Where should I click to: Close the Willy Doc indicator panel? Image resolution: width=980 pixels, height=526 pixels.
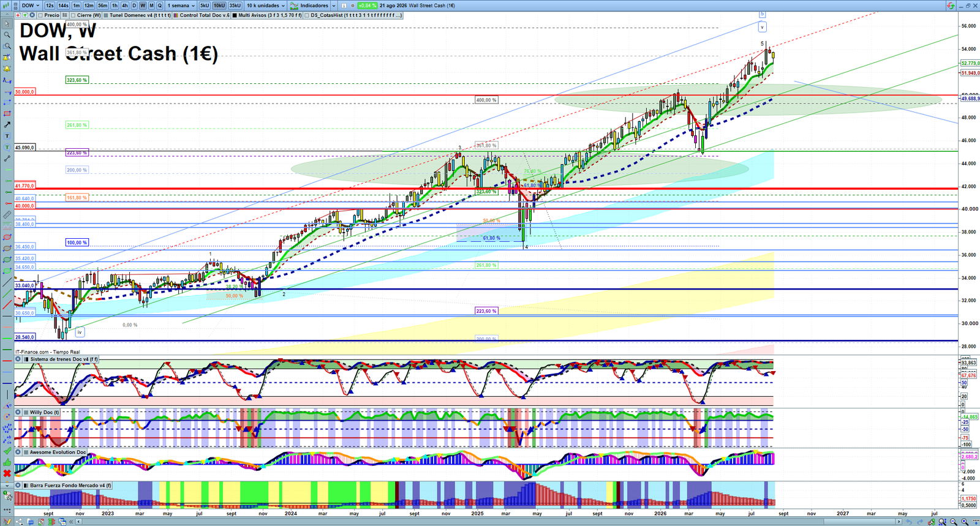tap(18, 412)
